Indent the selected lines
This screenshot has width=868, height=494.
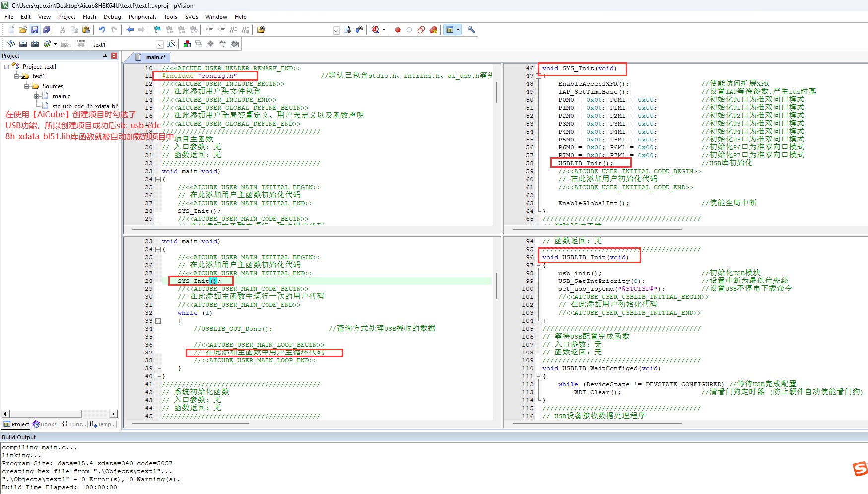(x=209, y=30)
